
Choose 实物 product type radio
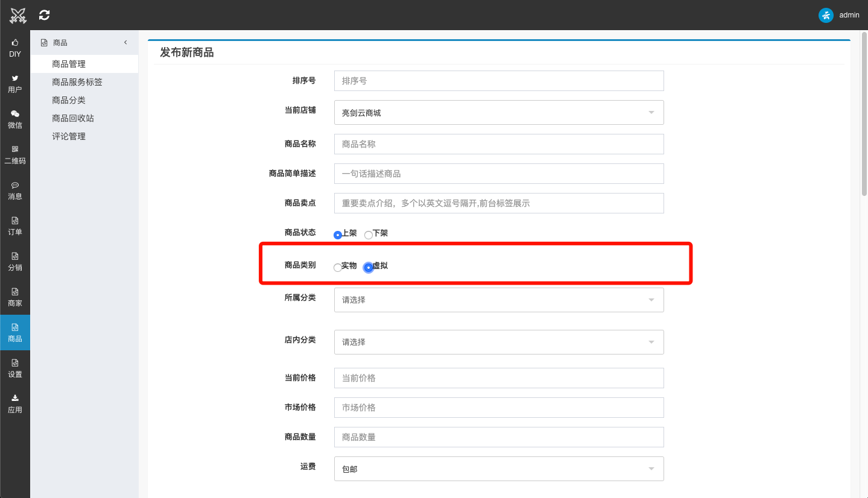[338, 267]
